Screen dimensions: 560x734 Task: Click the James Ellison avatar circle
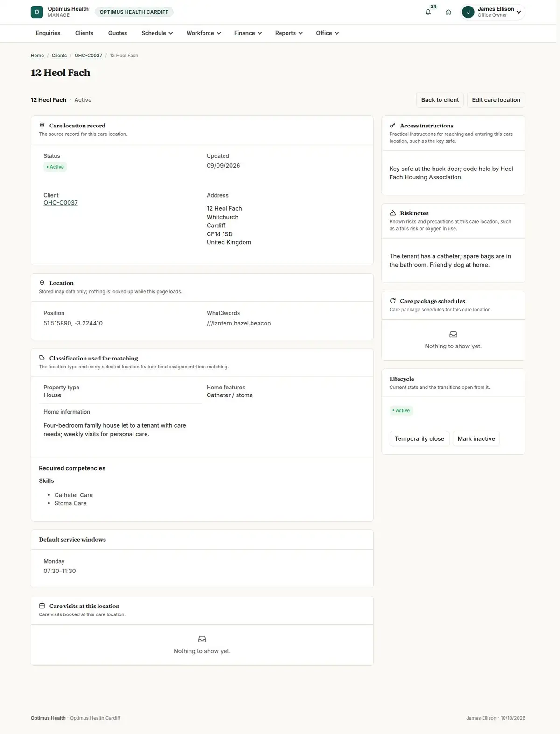468,12
